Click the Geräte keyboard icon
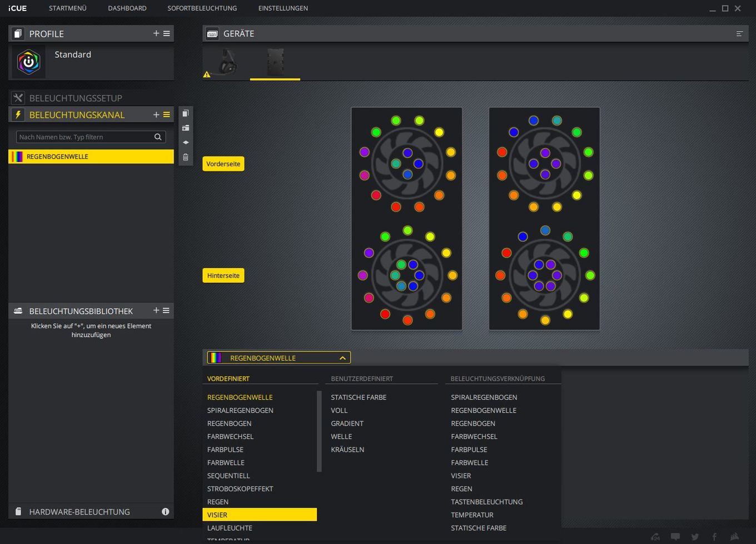The height and width of the screenshot is (544, 756). tap(212, 34)
